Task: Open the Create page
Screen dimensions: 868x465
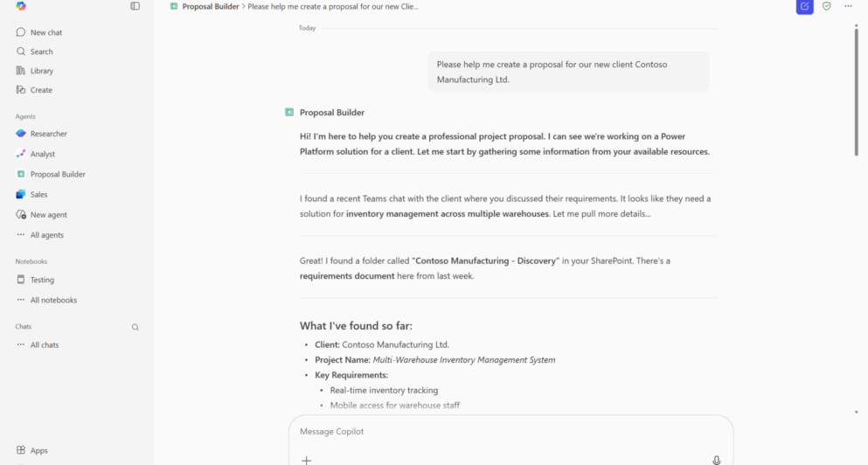Action: (x=34, y=90)
